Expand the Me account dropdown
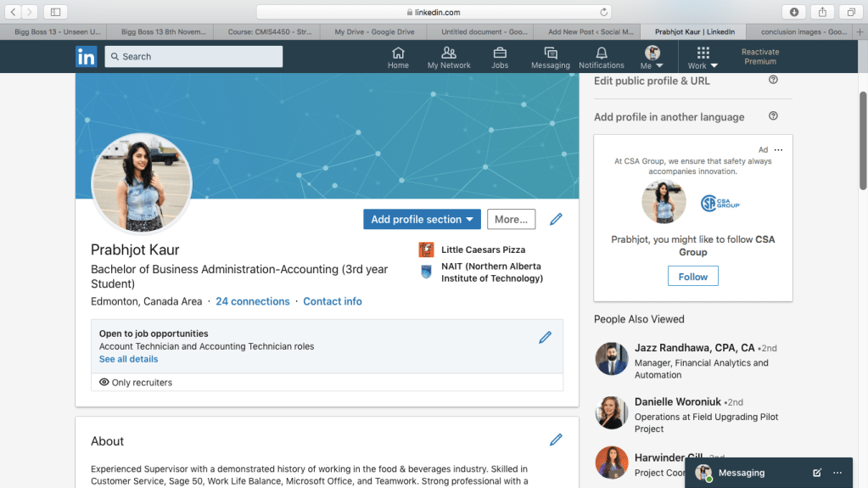 point(652,58)
